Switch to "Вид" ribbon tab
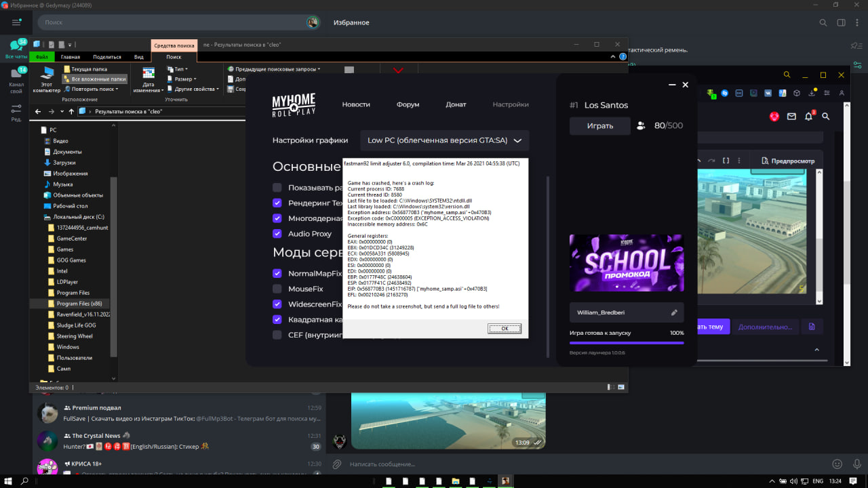Image resolution: width=868 pixels, height=488 pixels. [138, 57]
